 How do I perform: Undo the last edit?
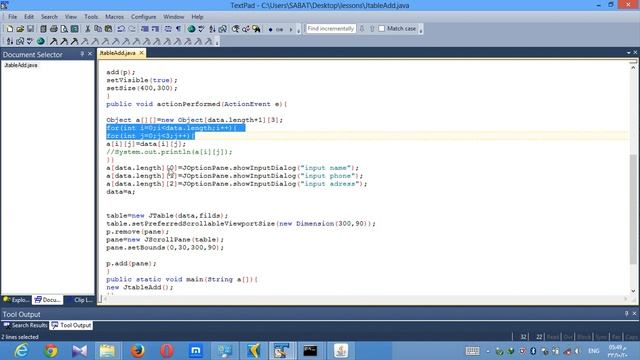coord(121,29)
